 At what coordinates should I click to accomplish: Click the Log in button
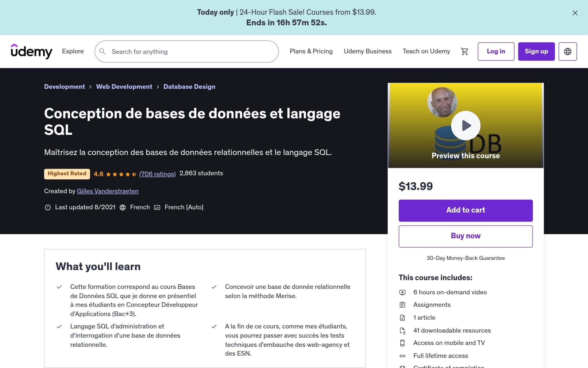coord(496,51)
